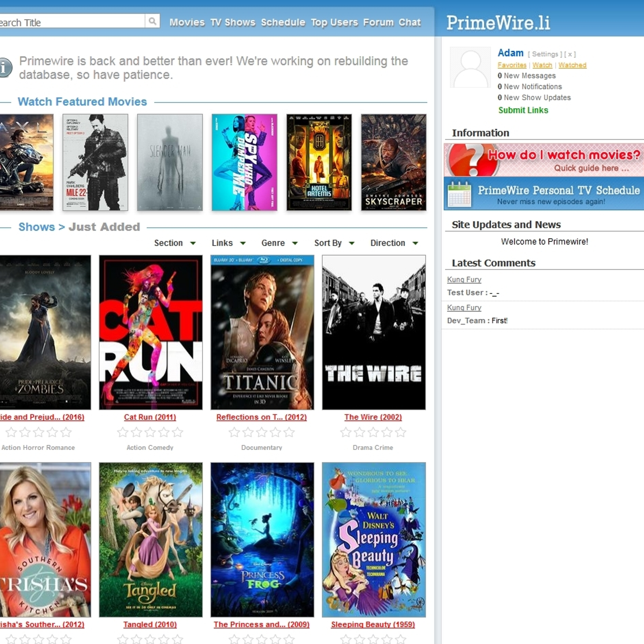Screen dimensions: 644x644
Task: Click the search title input field
Action: point(72,21)
